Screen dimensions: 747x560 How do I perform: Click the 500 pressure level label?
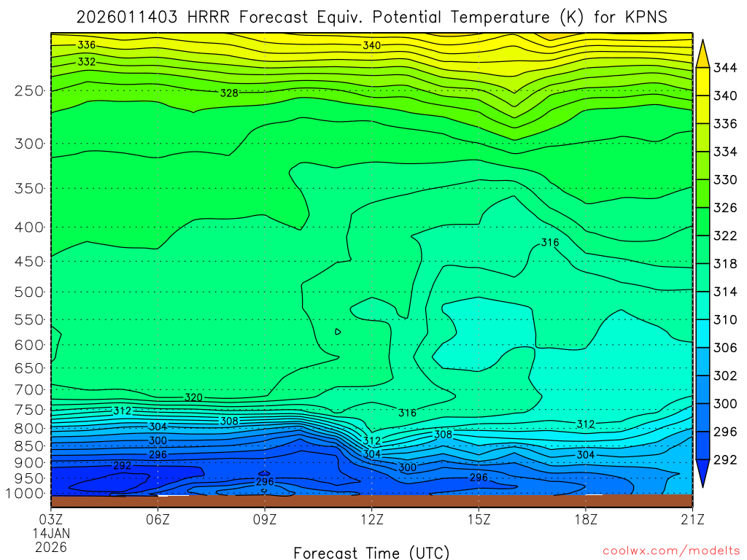pyautogui.click(x=29, y=292)
